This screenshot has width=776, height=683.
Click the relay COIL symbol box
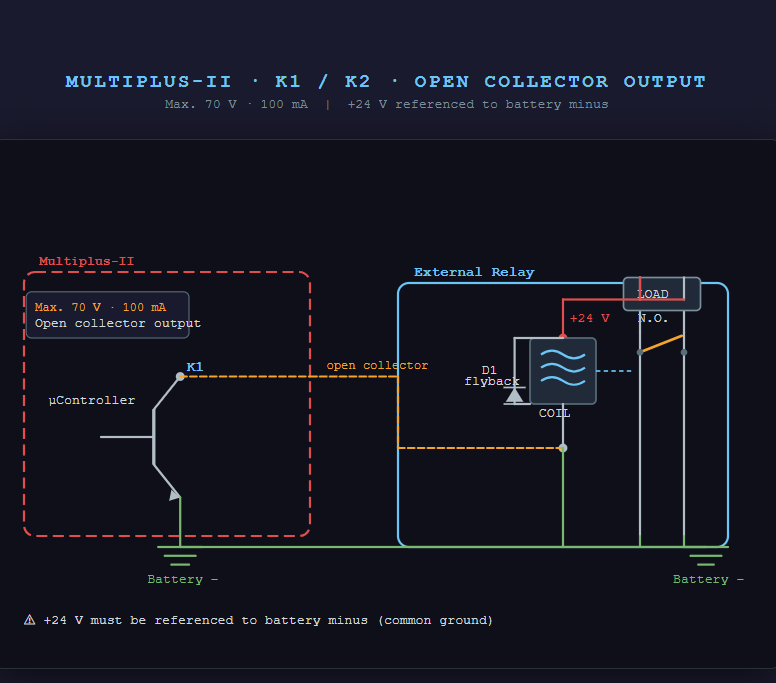click(563, 371)
